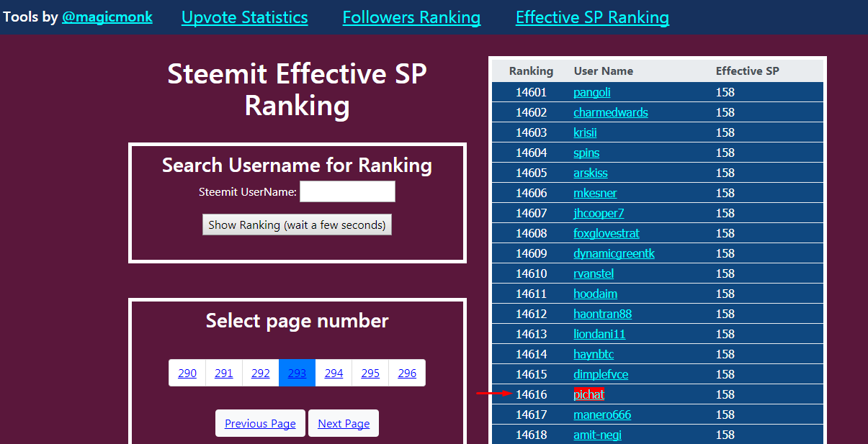Open mkesner user link

595,193
